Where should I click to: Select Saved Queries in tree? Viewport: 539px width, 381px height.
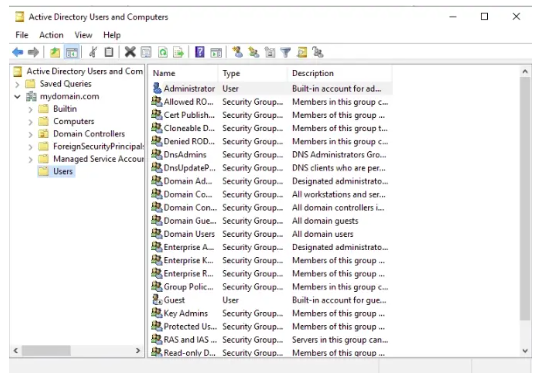[65, 84]
